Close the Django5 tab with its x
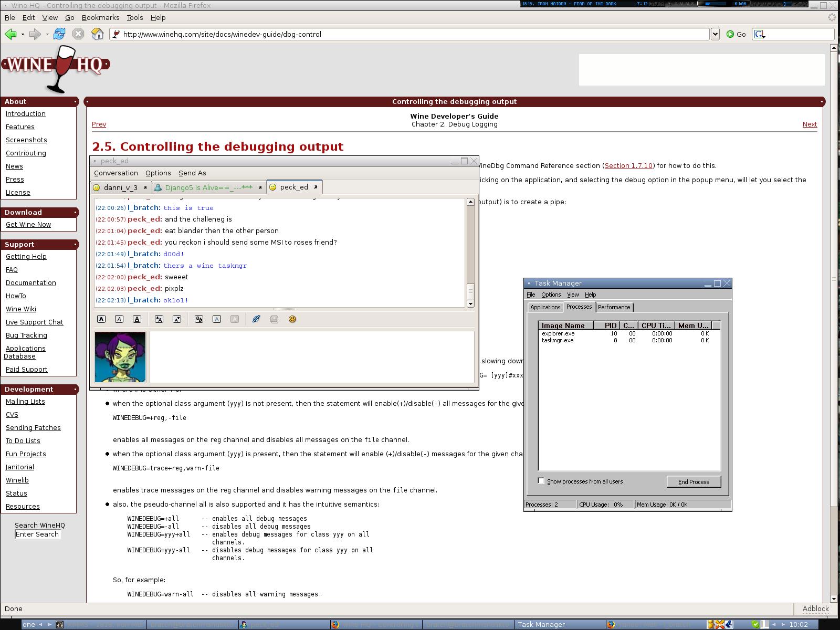Viewport: 840px width, 630px height. click(x=260, y=187)
